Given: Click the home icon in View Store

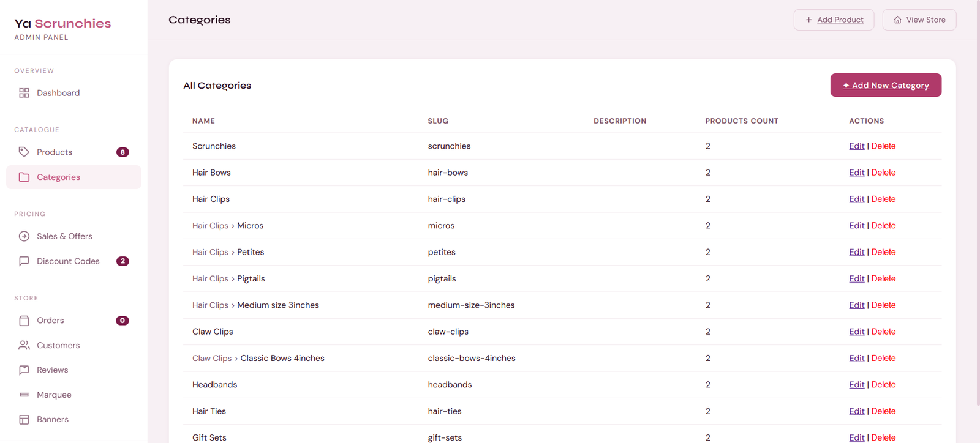Looking at the screenshot, I should (x=897, y=20).
